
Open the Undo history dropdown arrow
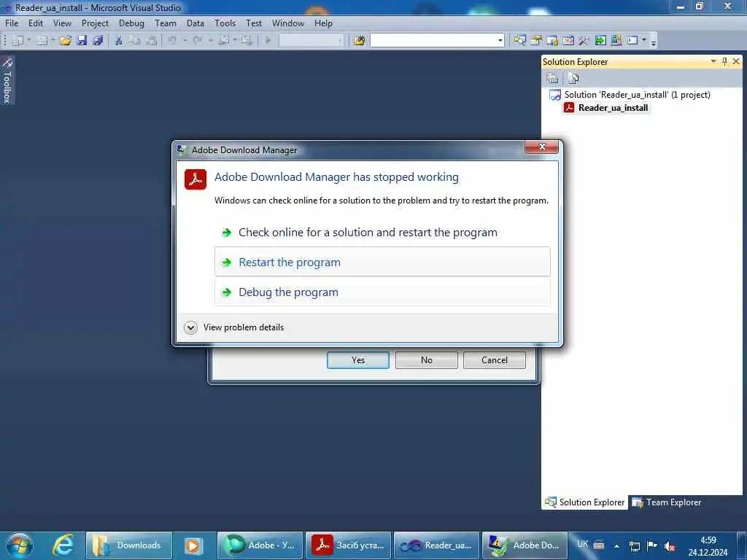(185, 41)
